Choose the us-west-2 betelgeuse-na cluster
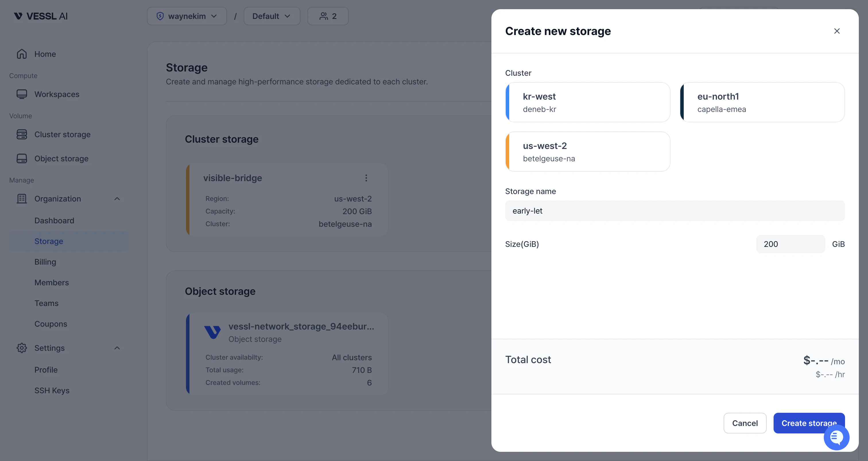 coord(588,152)
